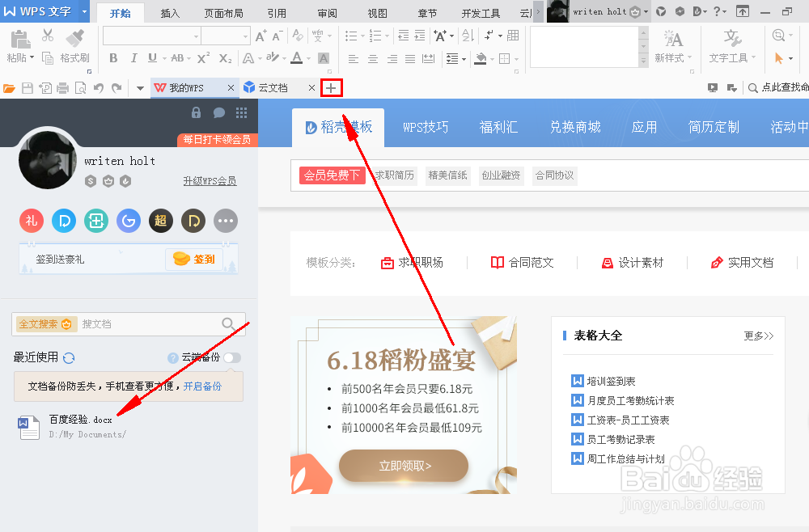Open the more (…) circle icon
This screenshot has height=532, width=809.
[226, 222]
